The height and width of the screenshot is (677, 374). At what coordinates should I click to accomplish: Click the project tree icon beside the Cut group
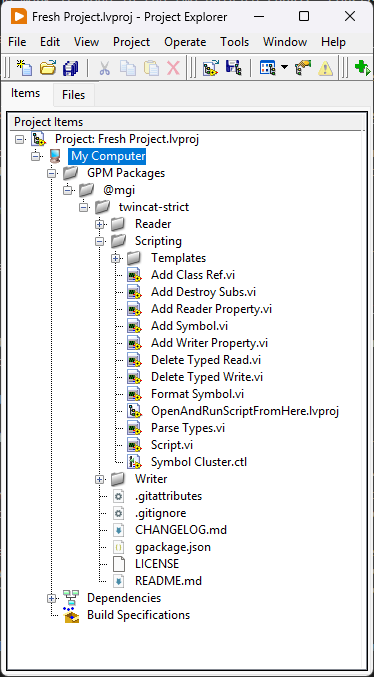click(x=211, y=68)
